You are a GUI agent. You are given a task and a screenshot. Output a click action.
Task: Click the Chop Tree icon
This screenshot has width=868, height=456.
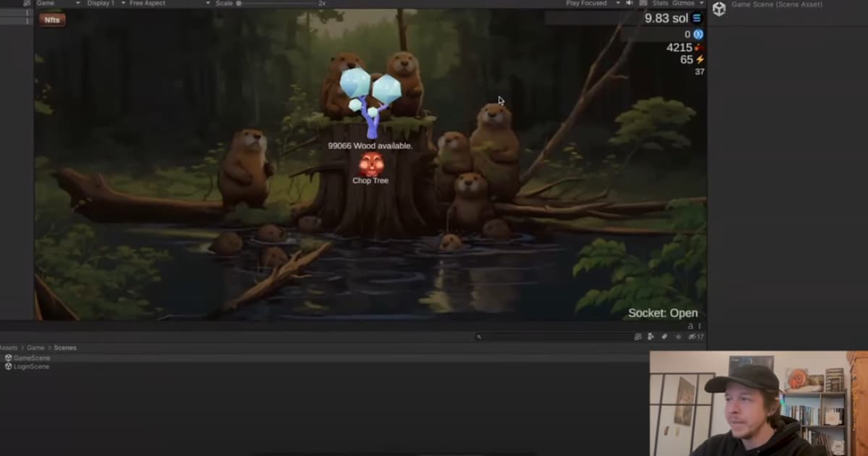[x=370, y=164]
